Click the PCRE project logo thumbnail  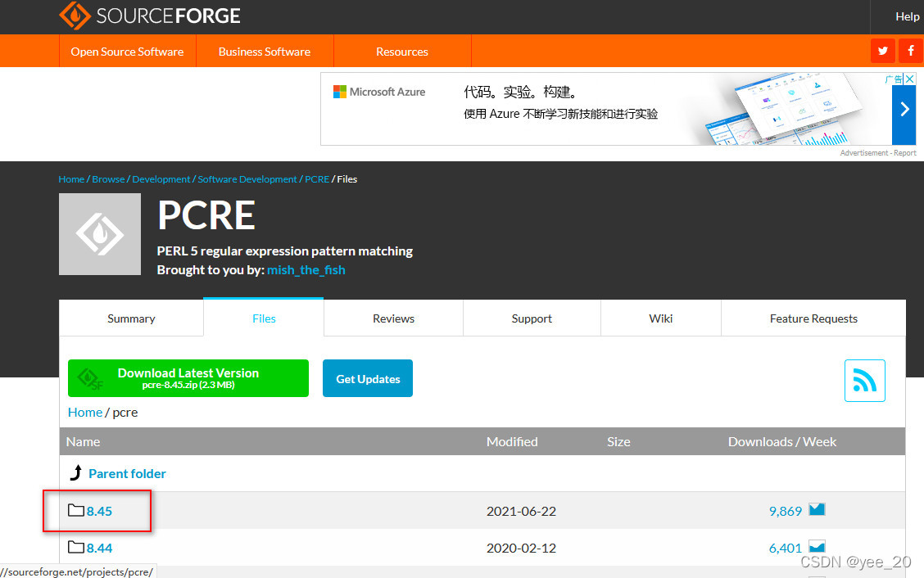click(100, 234)
